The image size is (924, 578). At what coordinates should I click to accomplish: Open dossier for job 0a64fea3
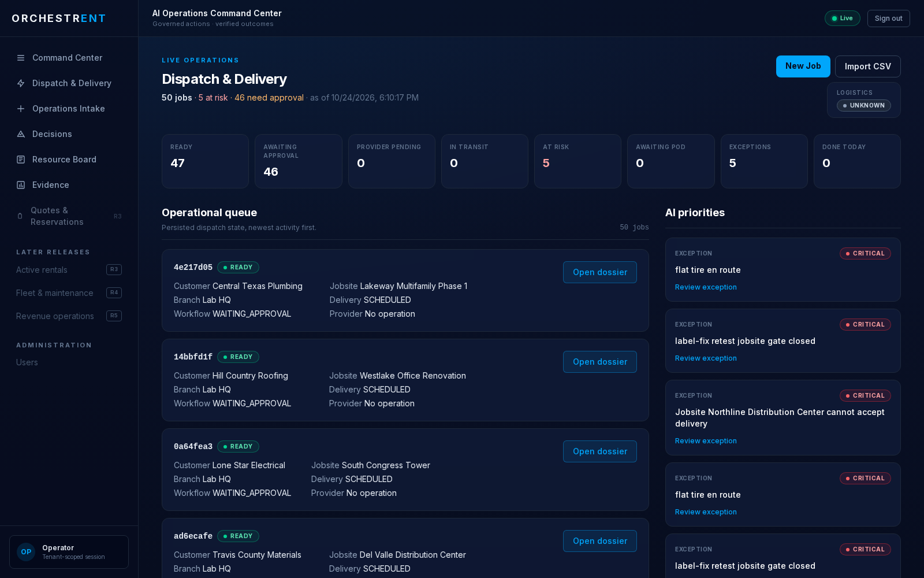point(599,451)
